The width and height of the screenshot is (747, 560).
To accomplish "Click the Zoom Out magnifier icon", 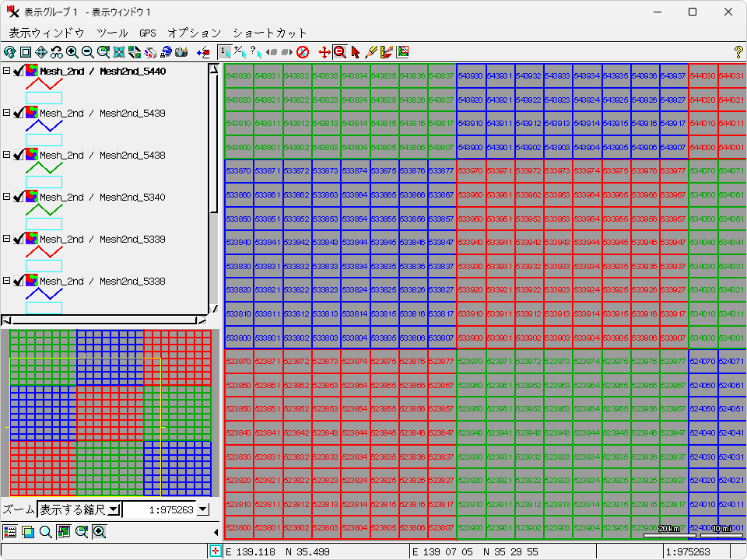I will (88, 52).
